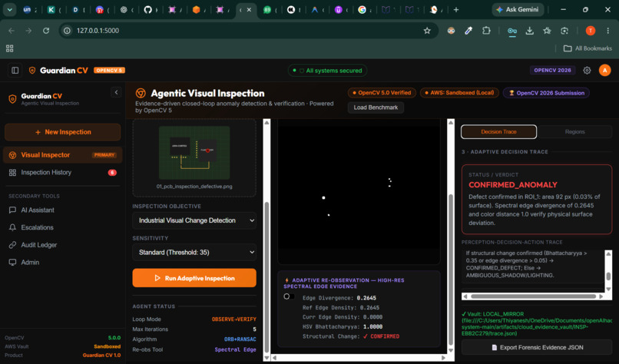Viewport: 619px width, 364px height.
Task: Click the Guardian CV shield logo in header
Action: pyautogui.click(x=32, y=71)
